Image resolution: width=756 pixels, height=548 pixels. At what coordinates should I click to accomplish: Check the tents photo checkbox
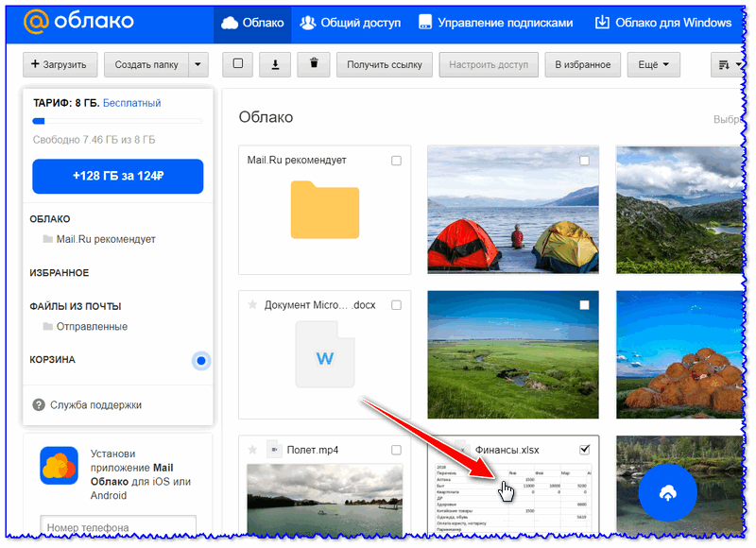pyautogui.click(x=584, y=161)
